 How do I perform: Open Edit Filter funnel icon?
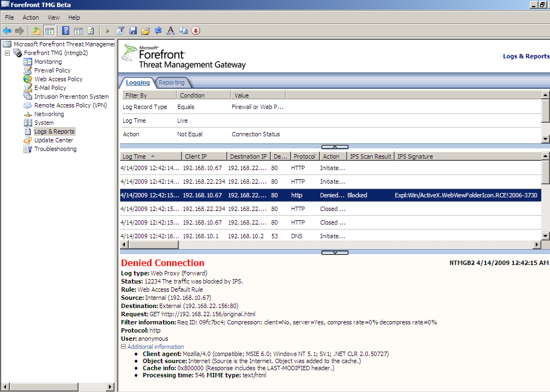point(120,31)
